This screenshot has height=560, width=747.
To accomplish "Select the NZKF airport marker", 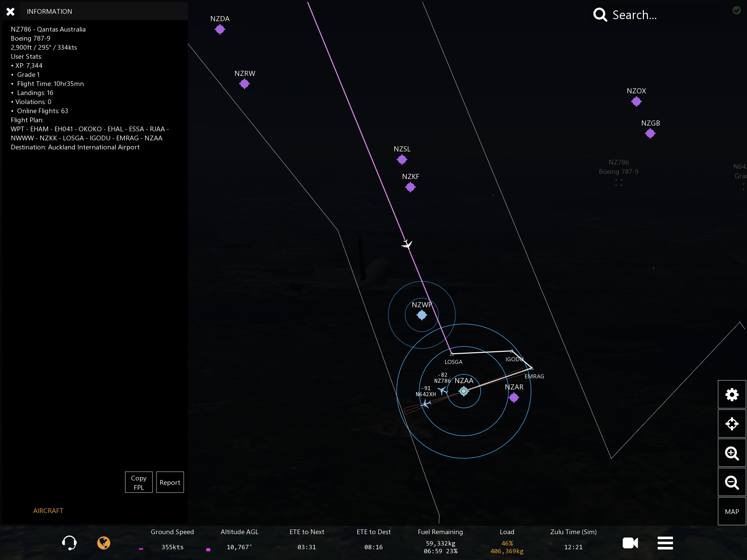I will (410, 187).
